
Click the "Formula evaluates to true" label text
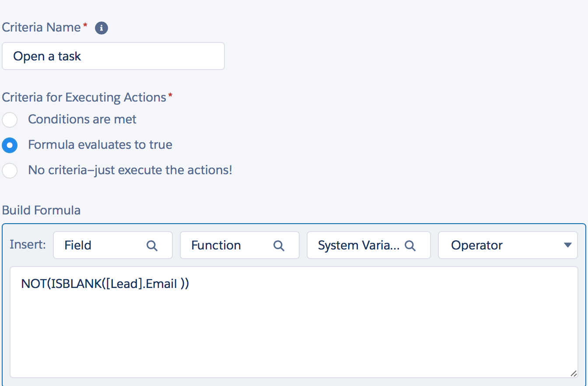coord(100,145)
